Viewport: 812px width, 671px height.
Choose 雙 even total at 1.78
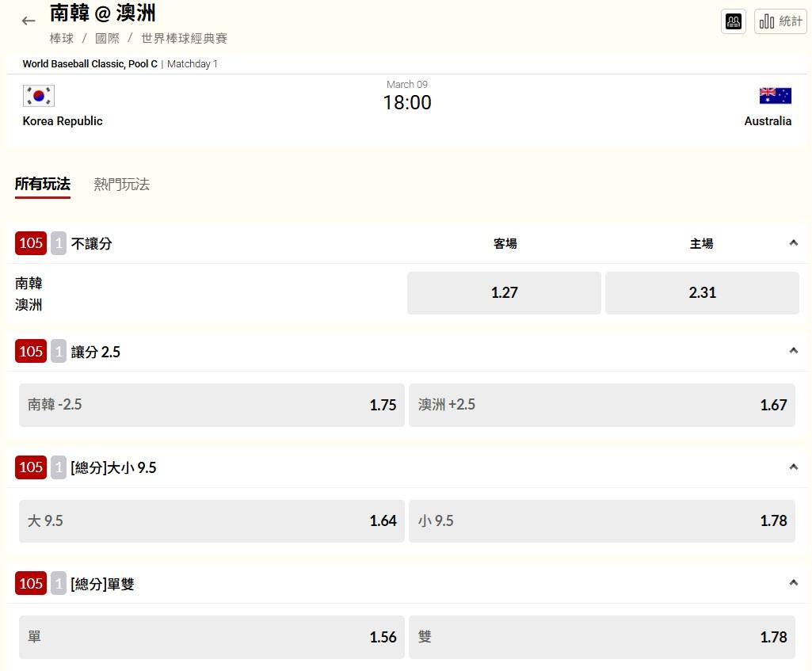(601, 637)
